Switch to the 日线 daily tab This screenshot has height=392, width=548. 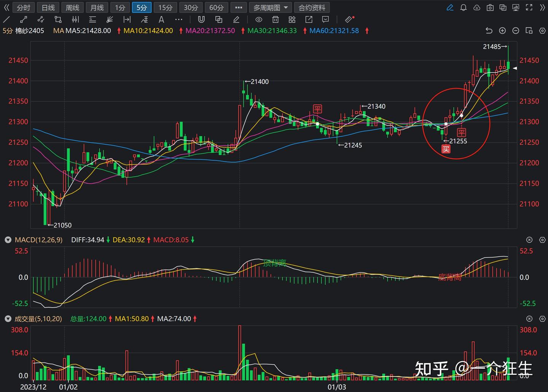coord(48,7)
